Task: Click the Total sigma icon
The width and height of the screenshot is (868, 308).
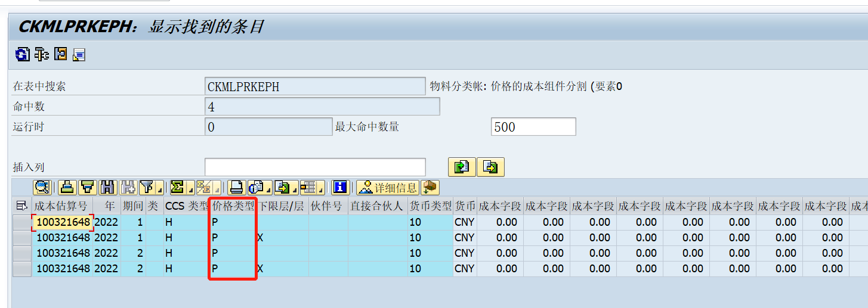Action: [177, 188]
